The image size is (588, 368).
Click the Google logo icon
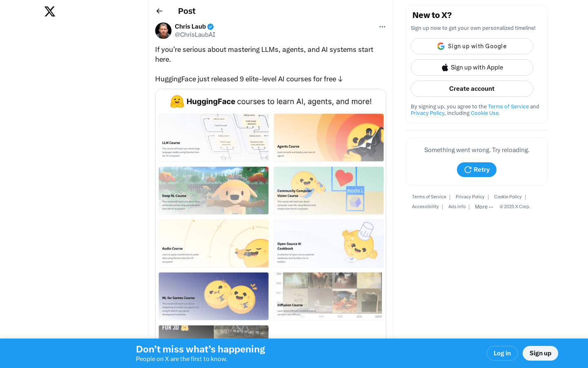(x=441, y=46)
